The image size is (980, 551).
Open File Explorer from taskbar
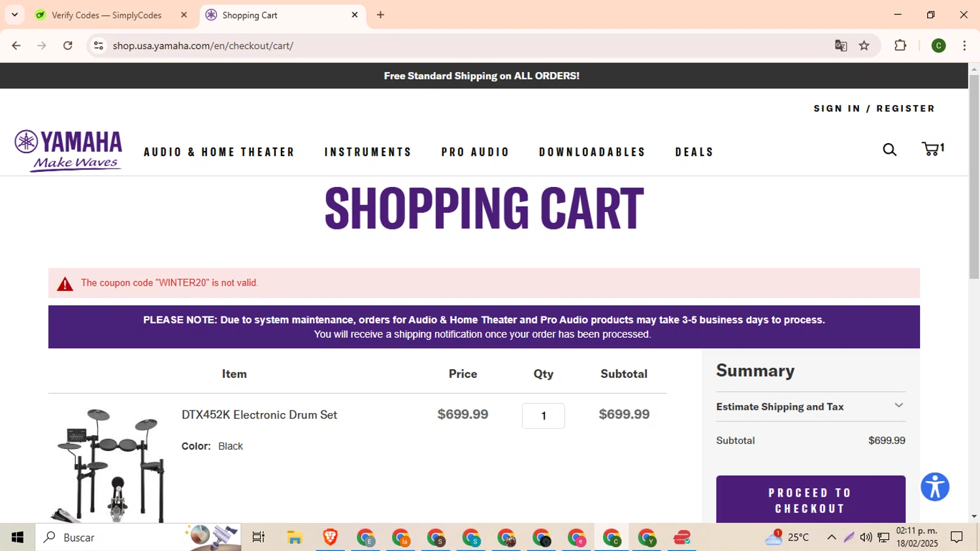[x=295, y=537]
